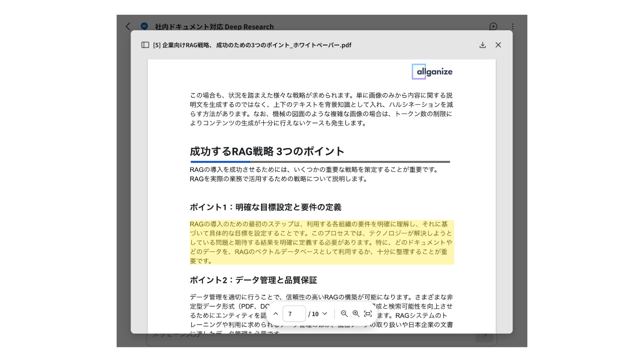
Task: Click the paragraph starting 'この場合も、状況を踏まえた'
Action: [x=322, y=109]
